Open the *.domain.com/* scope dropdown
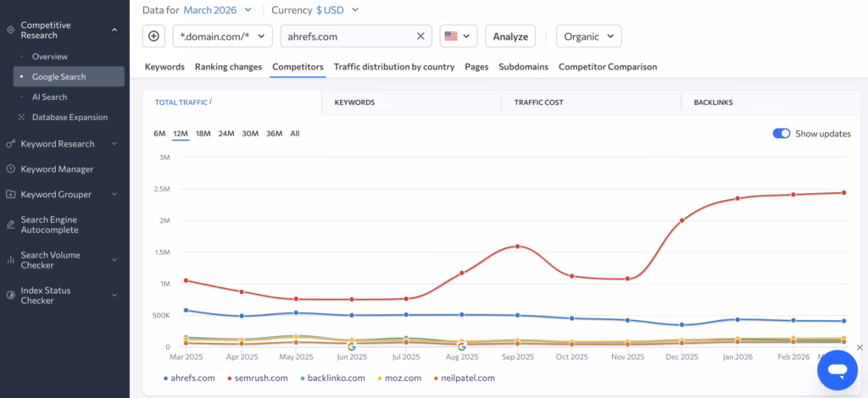 coord(223,36)
